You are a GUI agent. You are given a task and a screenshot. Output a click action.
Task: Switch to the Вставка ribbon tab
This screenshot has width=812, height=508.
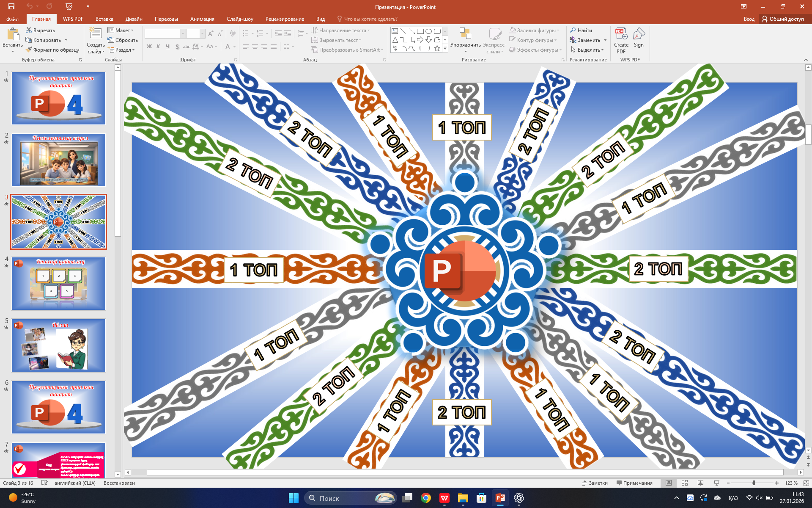(104, 19)
